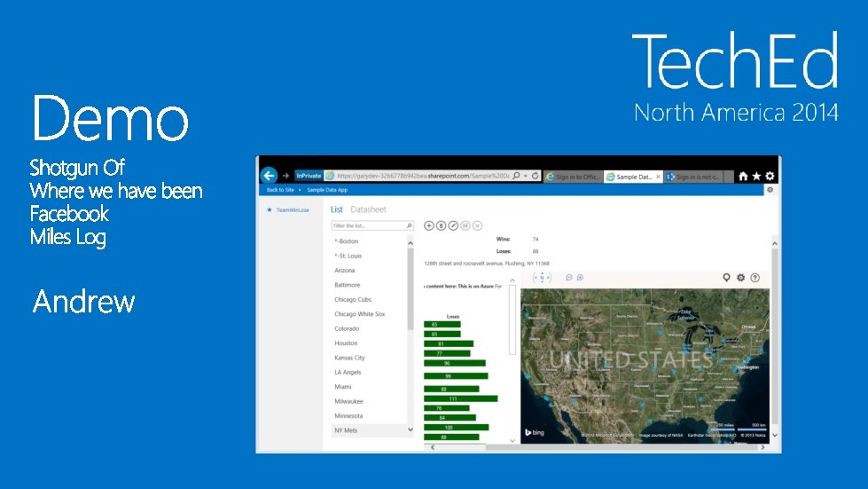Click the chart bar labeled 96
Image resolution: width=868 pixels, height=489 pixels.
point(455,363)
